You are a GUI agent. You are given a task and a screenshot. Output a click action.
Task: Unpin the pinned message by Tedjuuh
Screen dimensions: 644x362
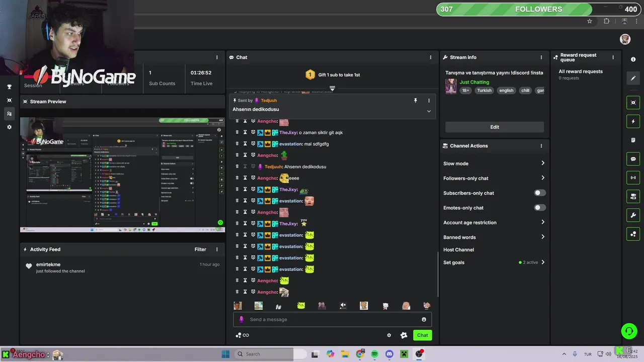416,101
